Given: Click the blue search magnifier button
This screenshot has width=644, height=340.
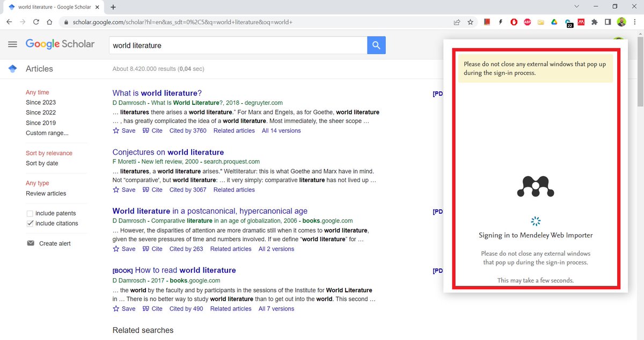Looking at the screenshot, I should (x=376, y=45).
